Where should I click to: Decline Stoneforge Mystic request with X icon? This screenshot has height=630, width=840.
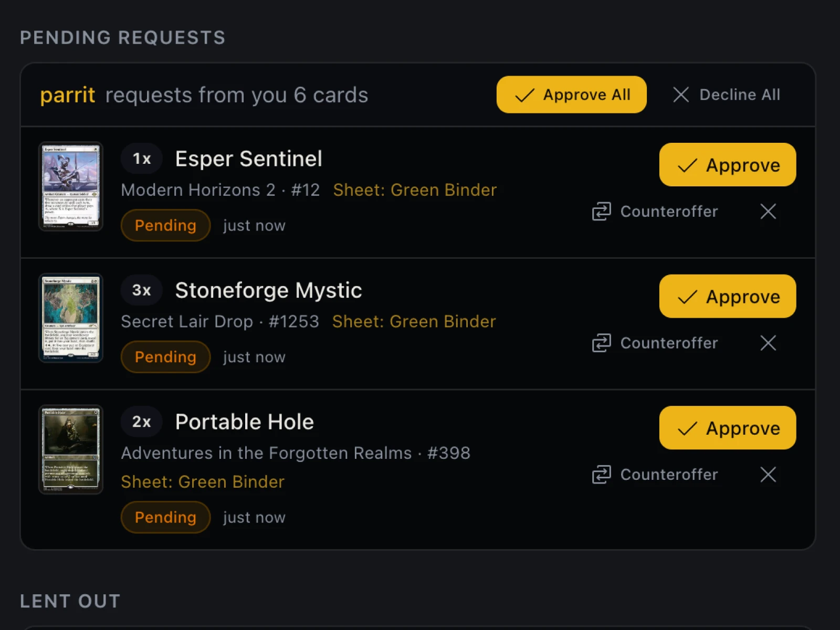[768, 343]
